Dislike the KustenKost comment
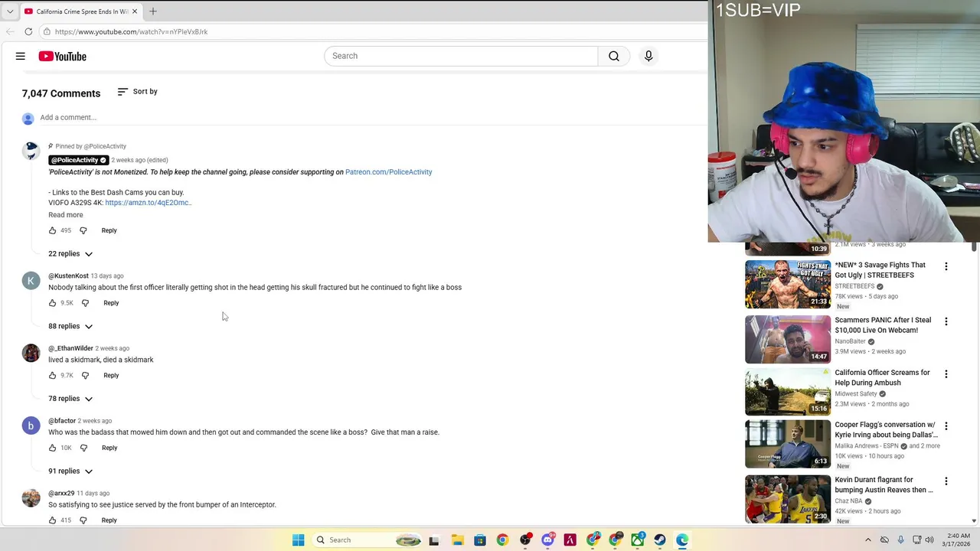The width and height of the screenshot is (980, 551). pyautogui.click(x=85, y=303)
